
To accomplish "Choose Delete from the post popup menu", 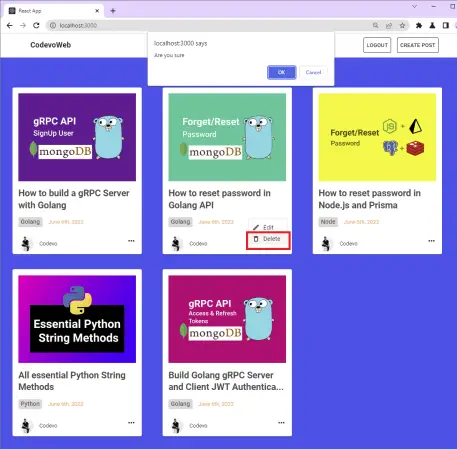I will pyautogui.click(x=268, y=239).
